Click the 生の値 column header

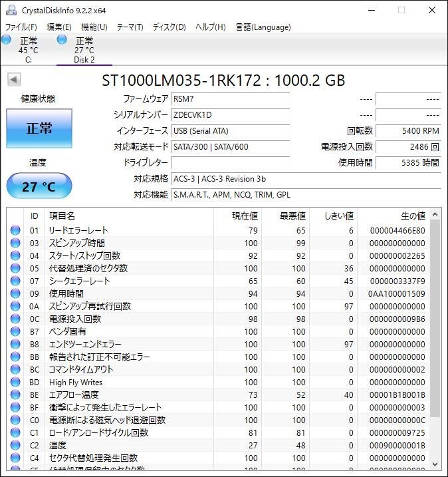393,216
